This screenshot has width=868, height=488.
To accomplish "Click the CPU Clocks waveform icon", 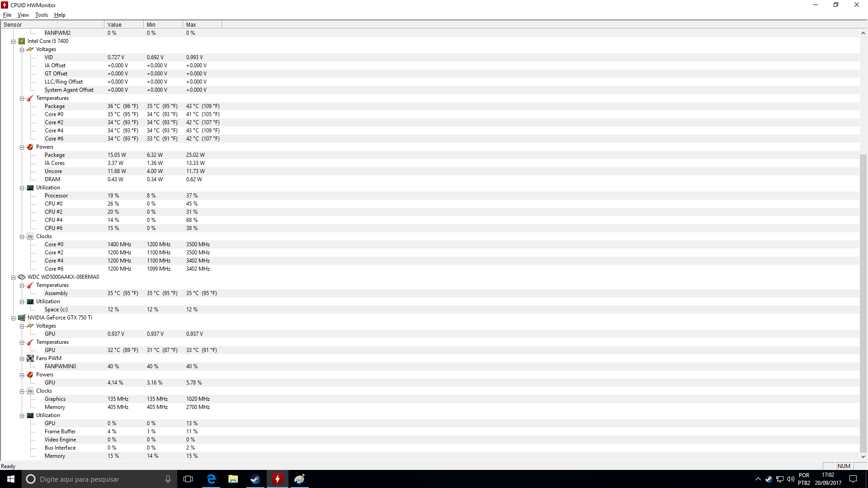I will tap(30, 236).
